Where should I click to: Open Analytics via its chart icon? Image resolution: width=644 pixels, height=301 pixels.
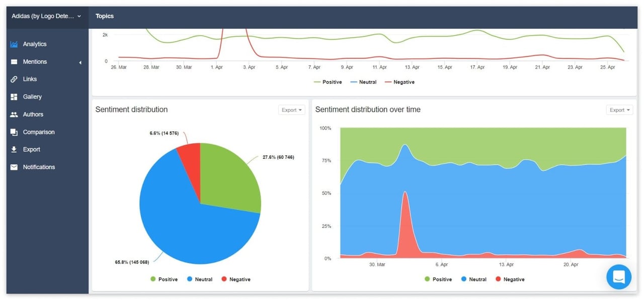click(x=13, y=44)
